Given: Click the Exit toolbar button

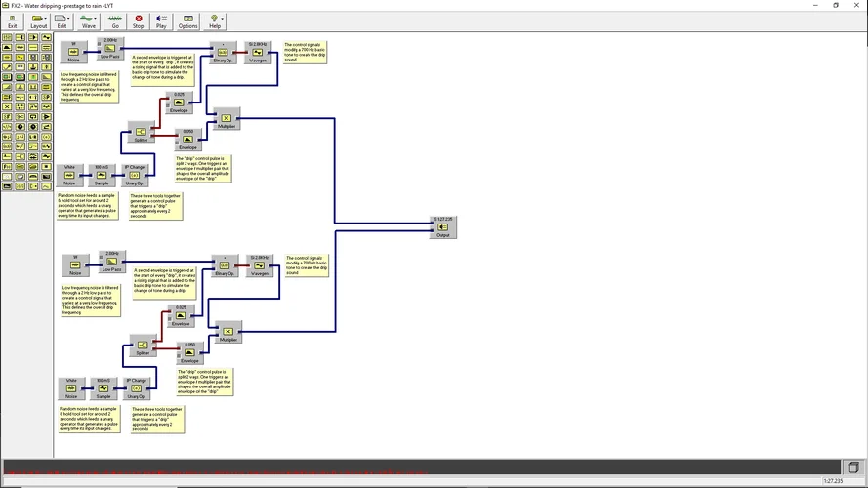Looking at the screenshot, I should pos(13,20).
